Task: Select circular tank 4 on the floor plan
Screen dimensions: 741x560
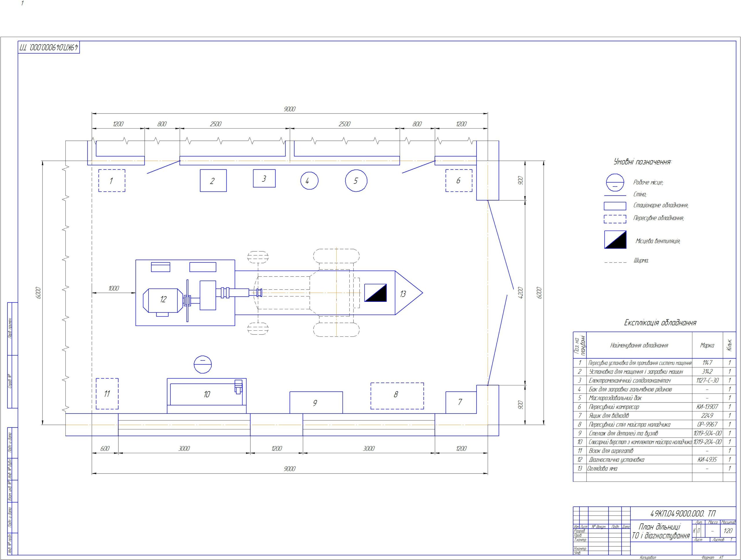Action: 309,181
